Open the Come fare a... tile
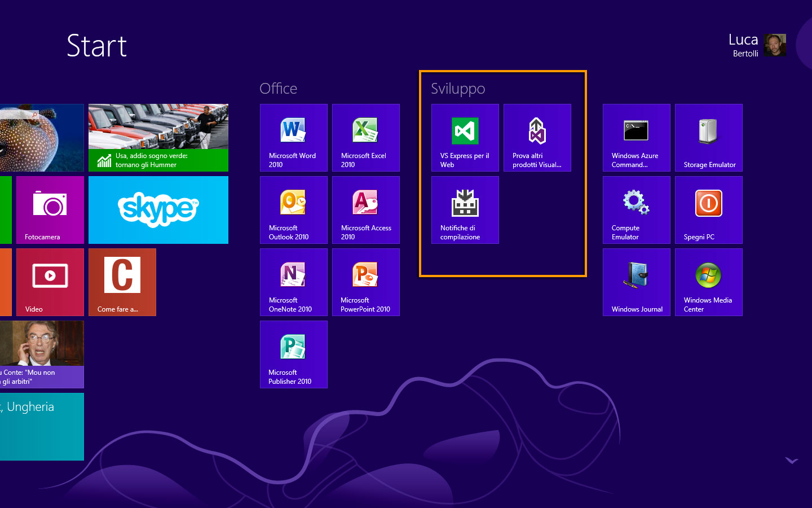This screenshot has width=812, height=508. [x=122, y=282]
